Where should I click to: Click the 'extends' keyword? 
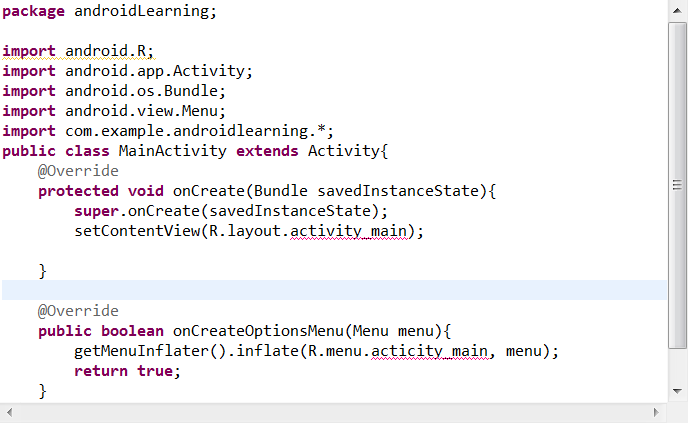click(x=267, y=151)
